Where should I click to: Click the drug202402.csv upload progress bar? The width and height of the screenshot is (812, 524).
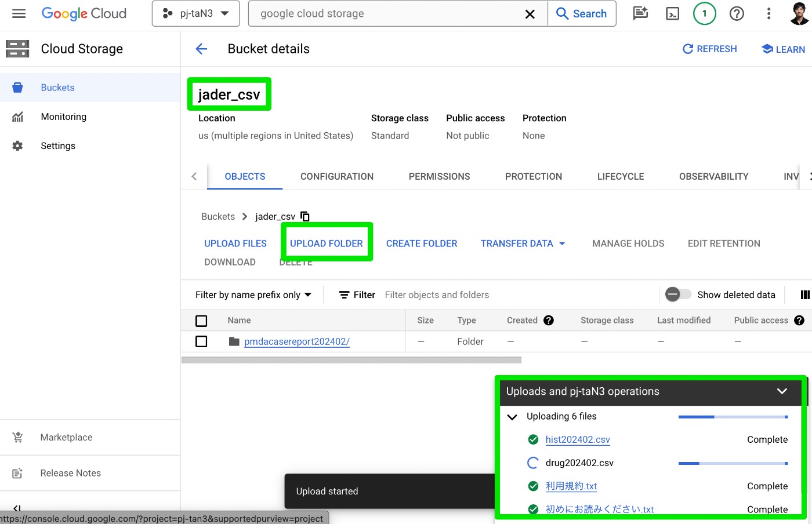(x=733, y=463)
